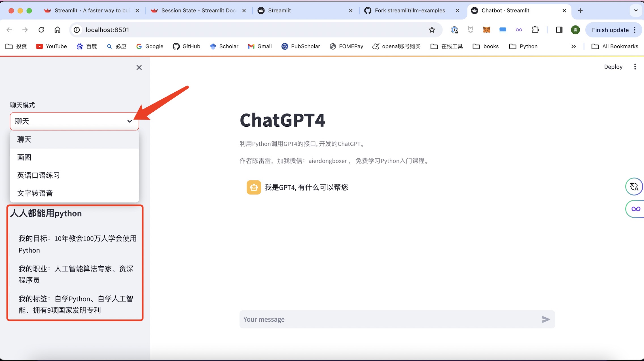Open Python bookmarks folder
The height and width of the screenshot is (361, 644).
523,46
